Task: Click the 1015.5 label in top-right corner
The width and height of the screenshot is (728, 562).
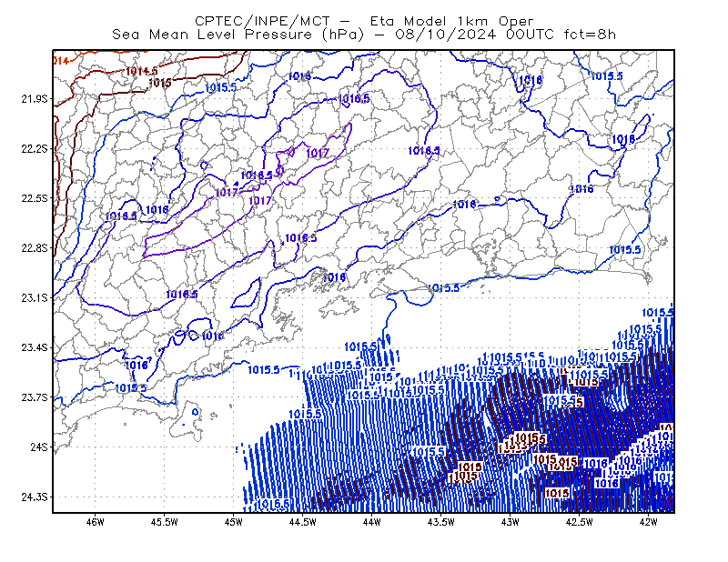Action: coord(607,76)
